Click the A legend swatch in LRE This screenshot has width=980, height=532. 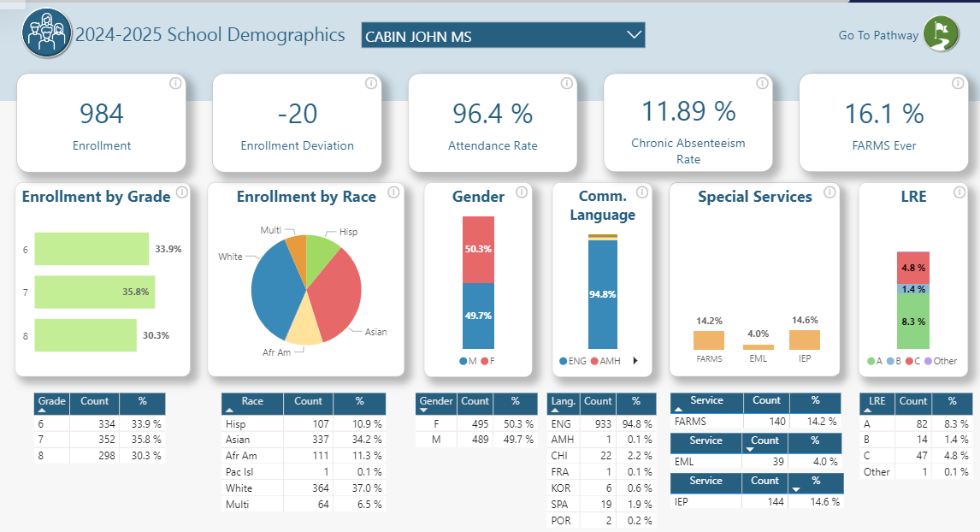(871, 361)
